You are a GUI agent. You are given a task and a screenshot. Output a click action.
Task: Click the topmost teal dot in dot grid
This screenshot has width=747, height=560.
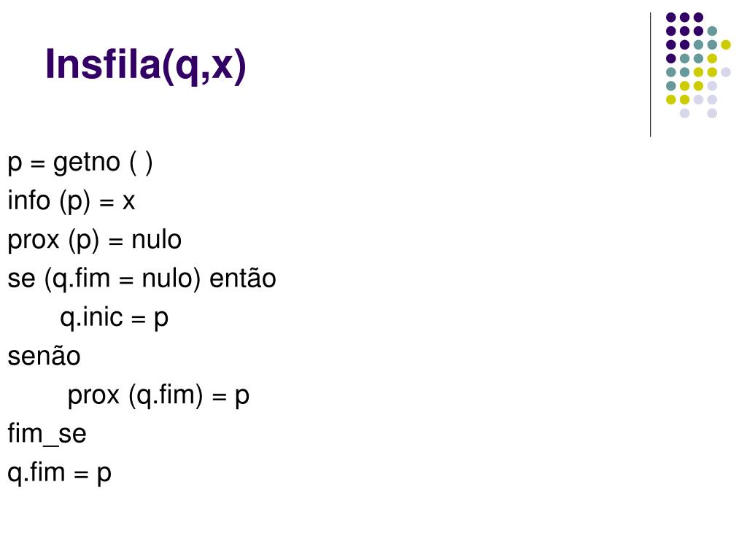click(712, 31)
